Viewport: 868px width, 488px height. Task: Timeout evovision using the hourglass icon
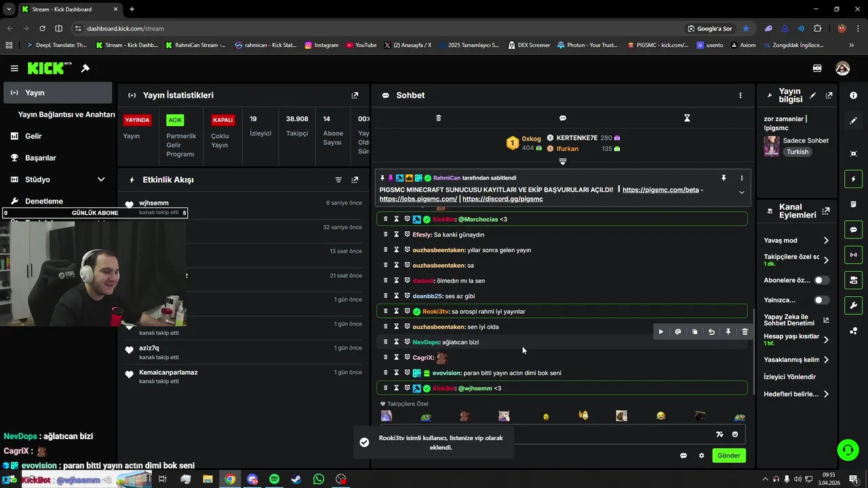397,373
